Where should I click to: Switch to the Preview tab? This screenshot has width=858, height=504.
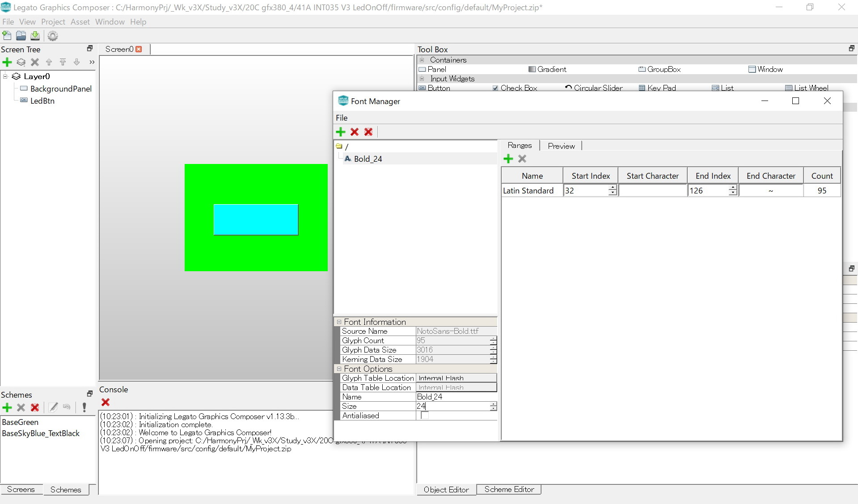tap(561, 146)
